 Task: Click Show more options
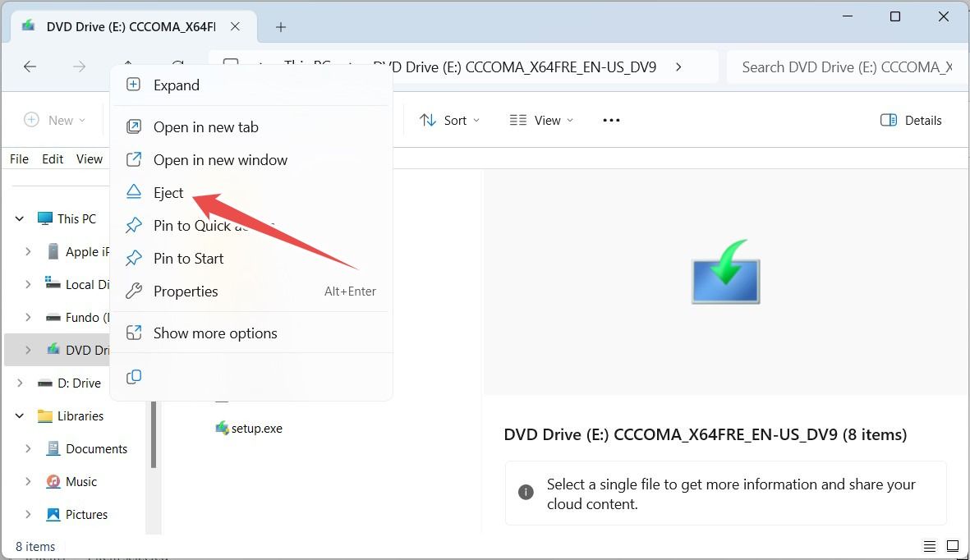(x=215, y=333)
